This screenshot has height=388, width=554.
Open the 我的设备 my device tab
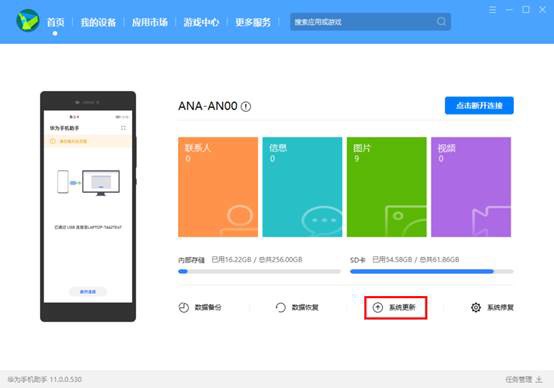pos(98,22)
